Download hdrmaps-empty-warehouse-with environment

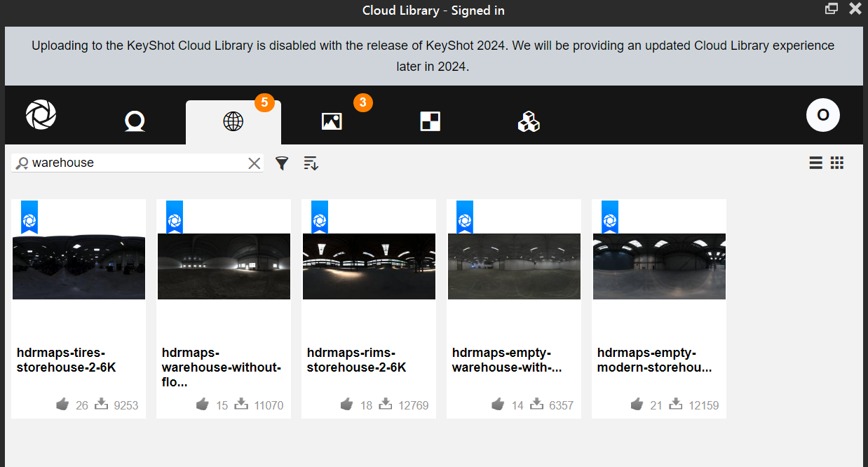(536, 404)
